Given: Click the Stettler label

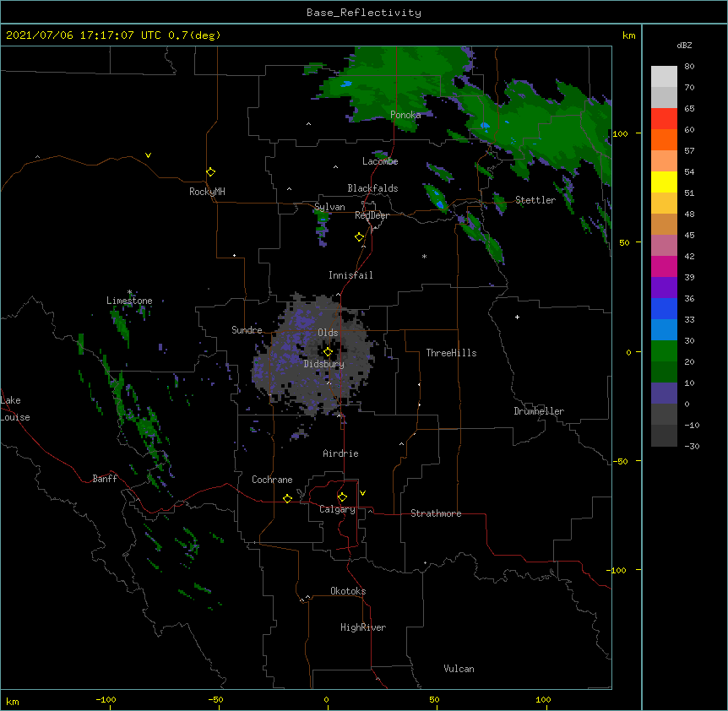Looking at the screenshot, I should (535, 200).
